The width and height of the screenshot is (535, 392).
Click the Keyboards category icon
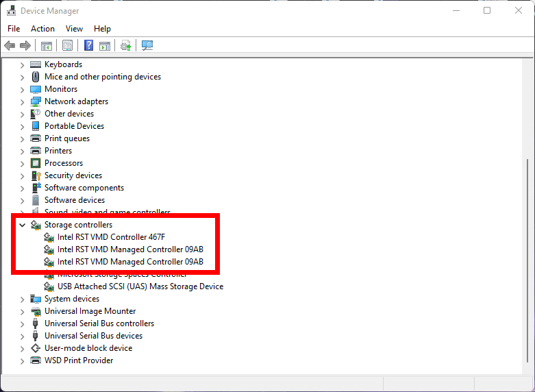[36, 64]
